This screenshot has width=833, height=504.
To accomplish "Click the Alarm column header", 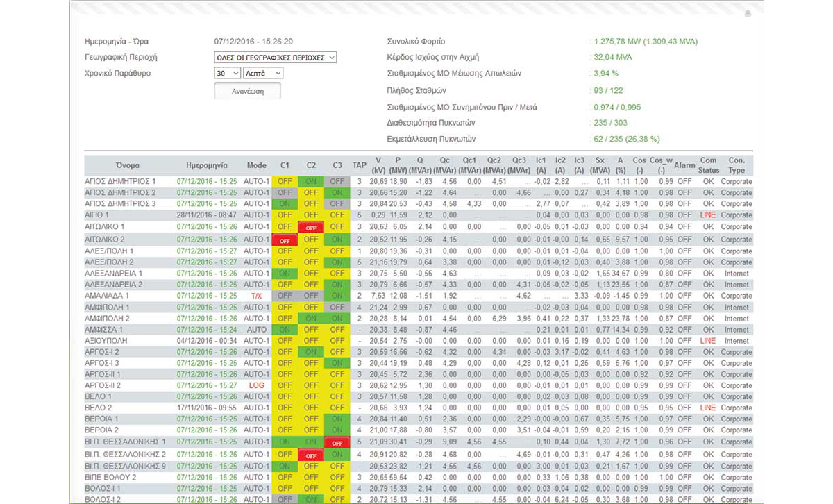I will (684, 166).
